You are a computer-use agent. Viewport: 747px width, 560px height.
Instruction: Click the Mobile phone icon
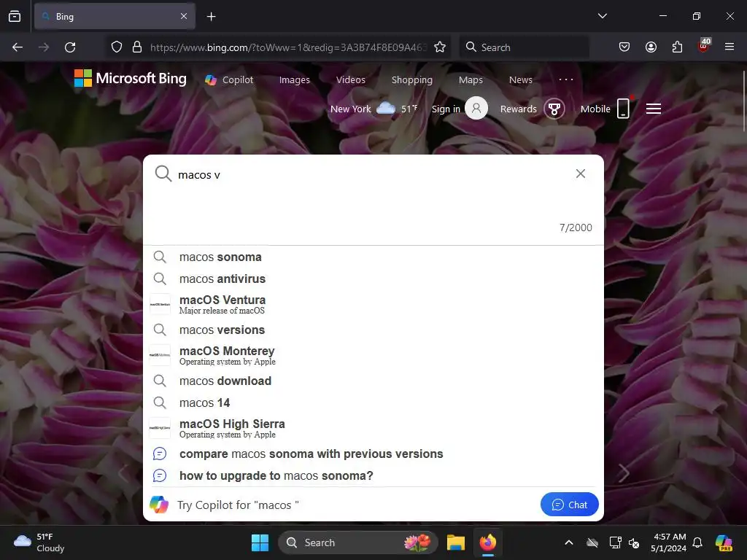[x=623, y=108]
